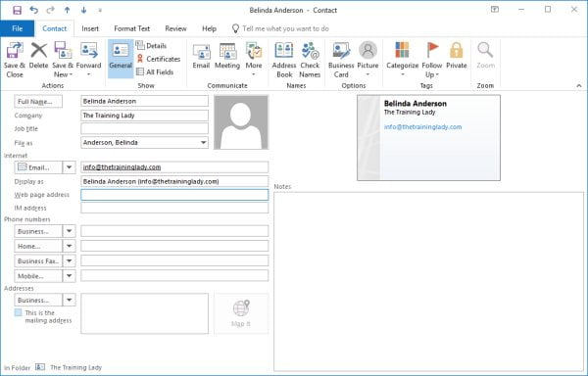This screenshot has width=588, height=376.
Task: Click the Full Name text field
Action: point(144,101)
